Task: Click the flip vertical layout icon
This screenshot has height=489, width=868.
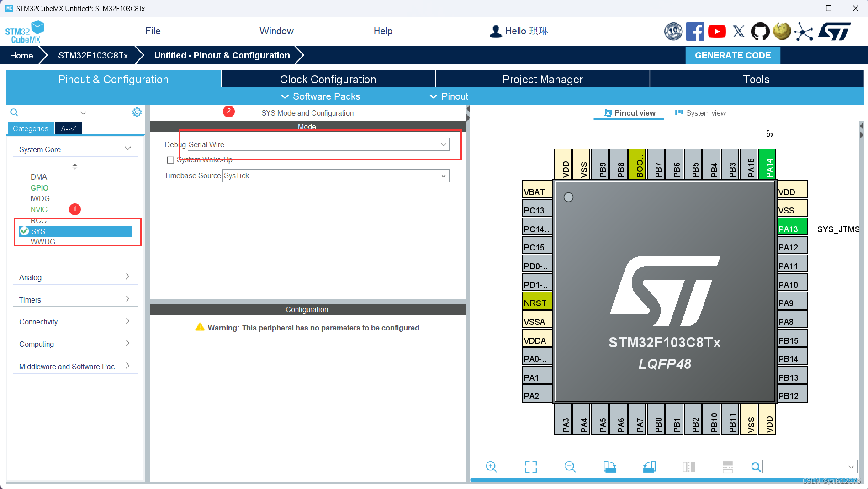Action: pyautogui.click(x=728, y=467)
